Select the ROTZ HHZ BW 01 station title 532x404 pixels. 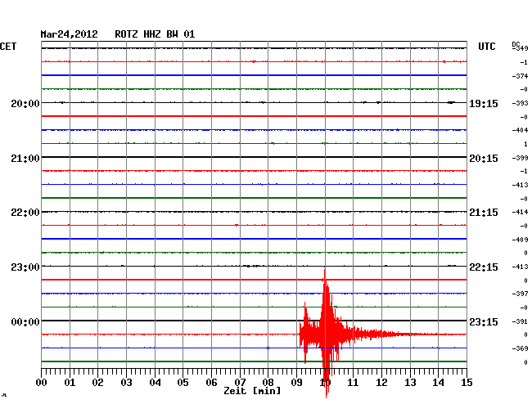pos(155,34)
